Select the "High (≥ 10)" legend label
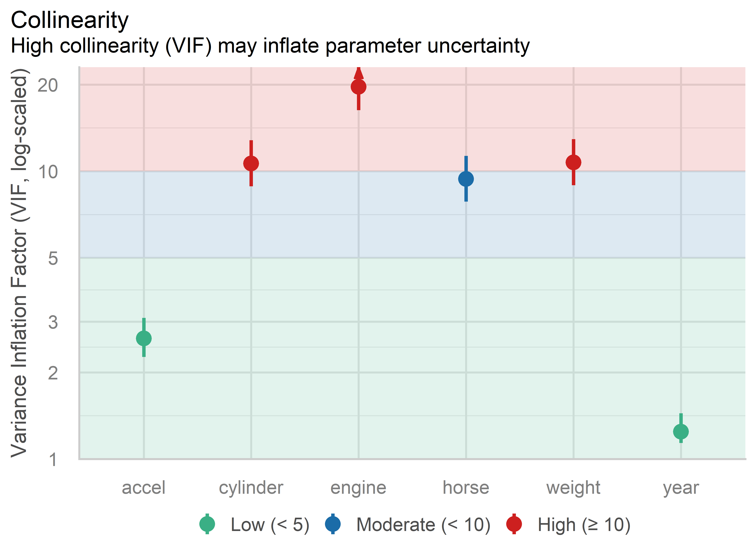Screen dimensions: 756x540 [x=584, y=525]
